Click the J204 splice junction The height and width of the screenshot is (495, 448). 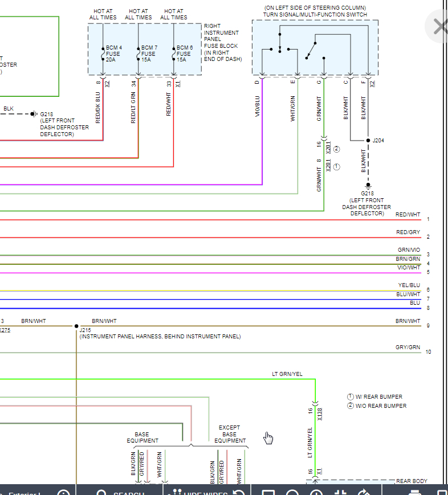tap(368, 140)
